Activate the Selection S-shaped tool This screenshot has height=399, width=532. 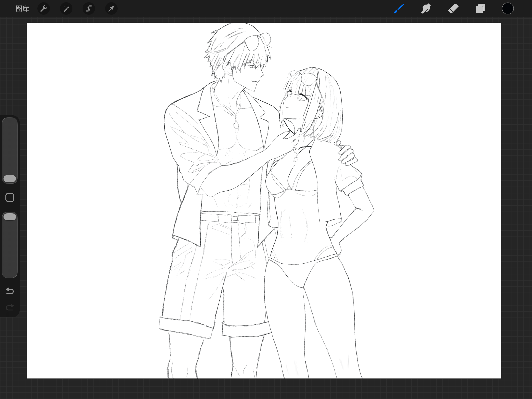click(x=89, y=9)
